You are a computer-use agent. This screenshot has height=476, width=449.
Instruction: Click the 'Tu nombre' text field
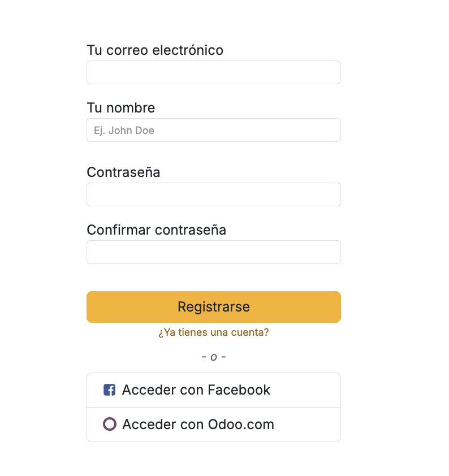pyautogui.click(x=213, y=130)
